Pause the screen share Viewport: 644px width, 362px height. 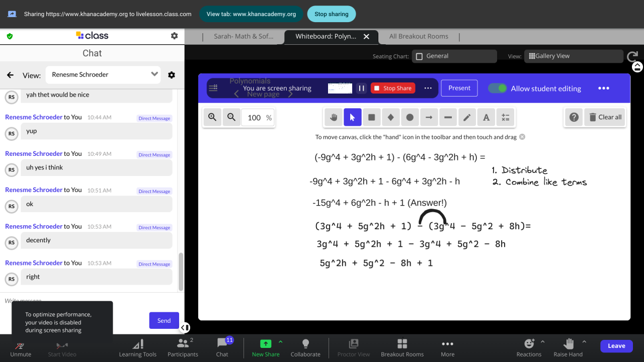[x=361, y=88]
